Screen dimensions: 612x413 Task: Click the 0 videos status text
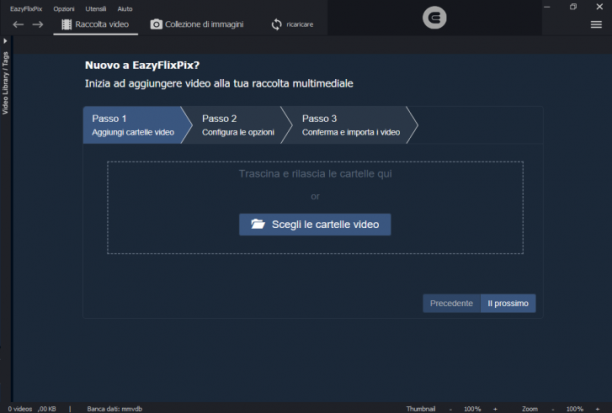tap(20, 409)
